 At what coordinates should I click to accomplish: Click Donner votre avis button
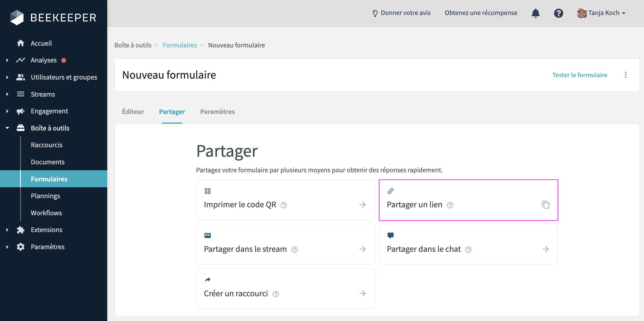click(401, 13)
